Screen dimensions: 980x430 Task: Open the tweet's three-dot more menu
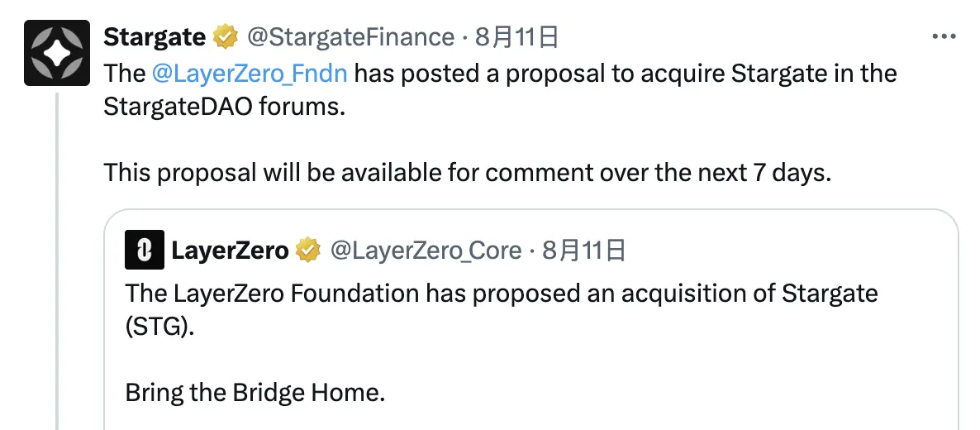coord(944,37)
